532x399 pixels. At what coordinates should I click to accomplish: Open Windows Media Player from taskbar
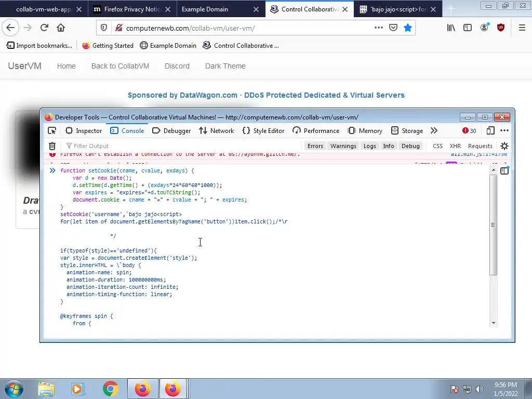point(77,389)
